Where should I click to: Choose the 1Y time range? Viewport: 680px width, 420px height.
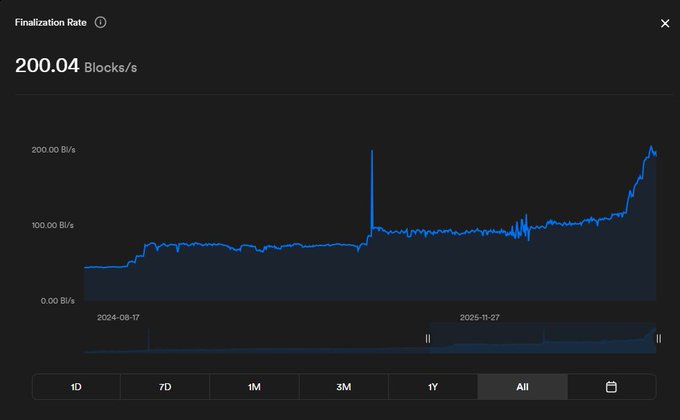(433, 387)
